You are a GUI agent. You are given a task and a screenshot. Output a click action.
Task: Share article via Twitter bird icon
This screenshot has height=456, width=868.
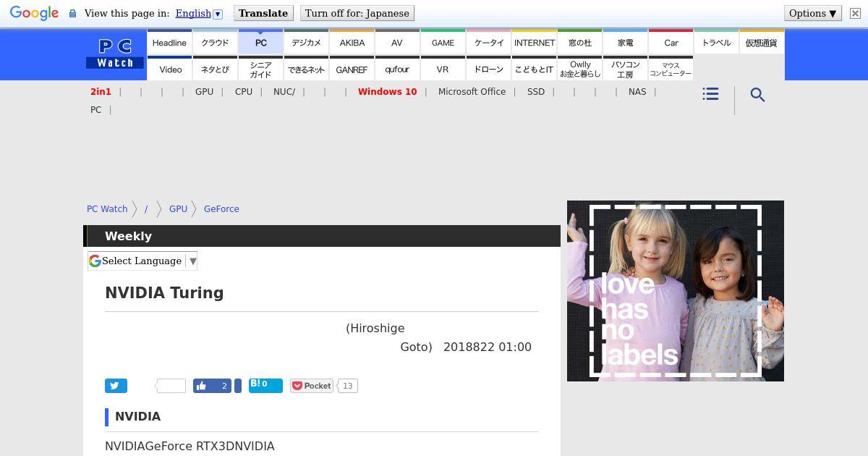116,386
